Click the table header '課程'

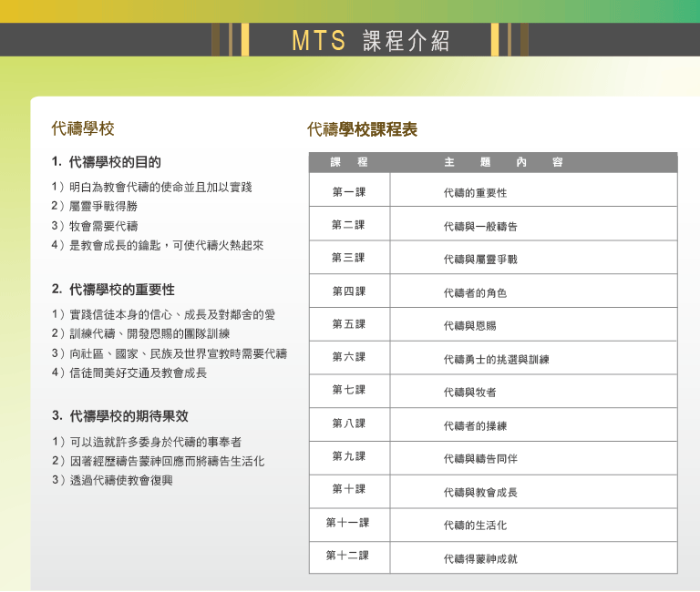pos(349,162)
